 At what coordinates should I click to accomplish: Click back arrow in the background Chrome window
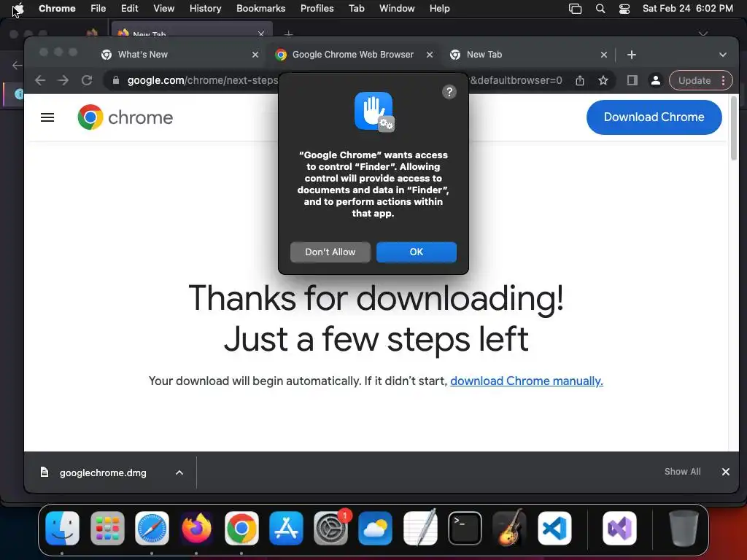[18, 65]
